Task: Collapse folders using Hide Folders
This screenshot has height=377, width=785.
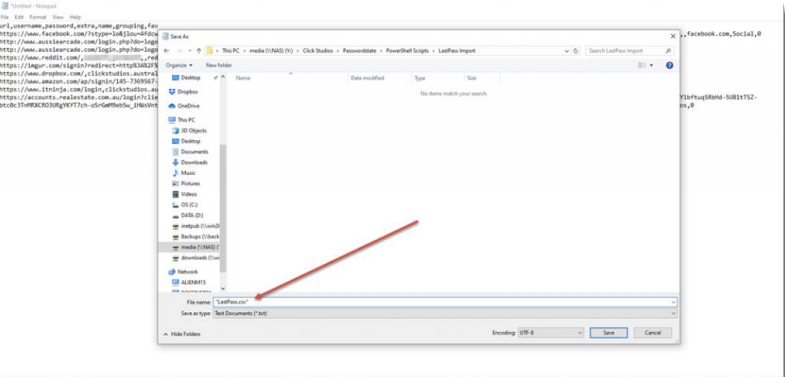Action: coord(182,334)
